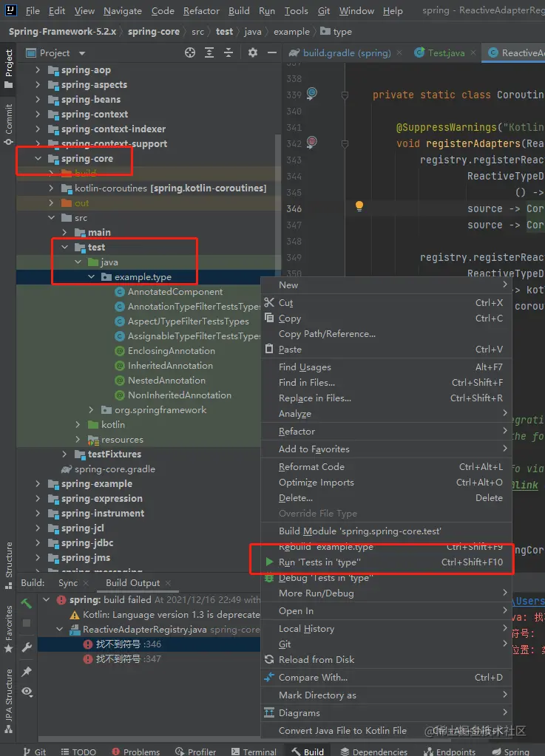This screenshot has width=545, height=756.
Task: Open New submenu in context menu
Action: pos(386,285)
